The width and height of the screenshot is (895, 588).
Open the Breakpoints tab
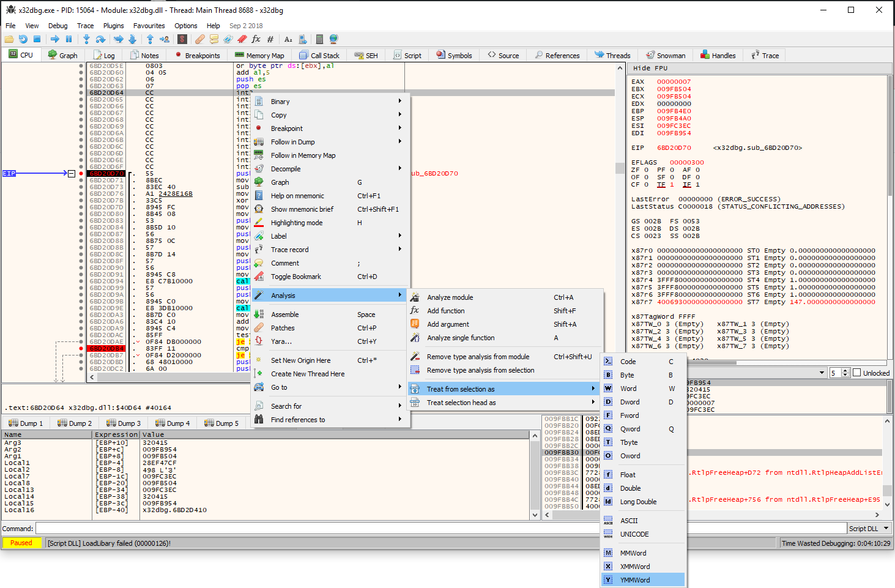(x=197, y=55)
